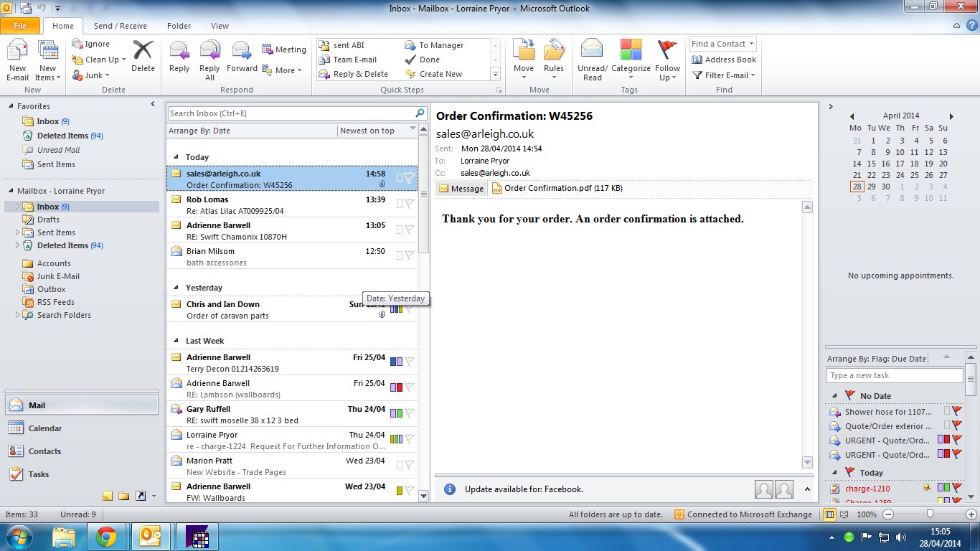980x551 pixels.
Task: Open the Order Confirmation.pdf attachment
Action: click(557, 189)
